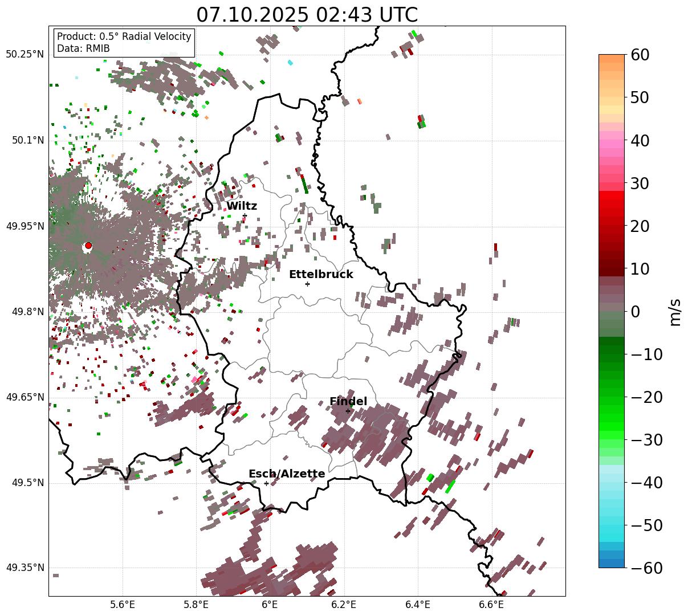Click the colorbar tick label 40
This screenshot has width=688, height=616.
(x=640, y=140)
